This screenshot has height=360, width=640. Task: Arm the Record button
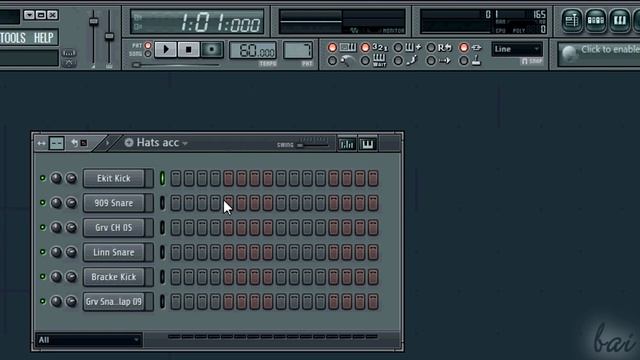click(211, 50)
